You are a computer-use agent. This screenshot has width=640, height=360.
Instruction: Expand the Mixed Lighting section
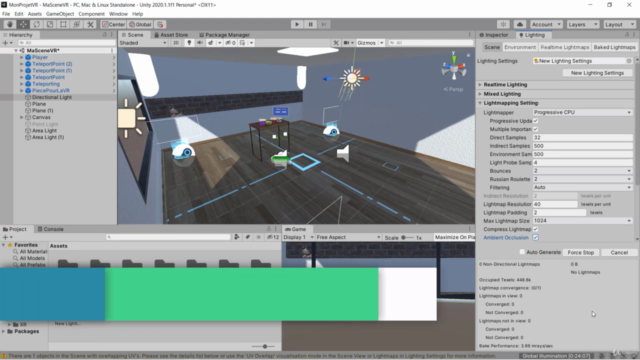[x=480, y=94]
